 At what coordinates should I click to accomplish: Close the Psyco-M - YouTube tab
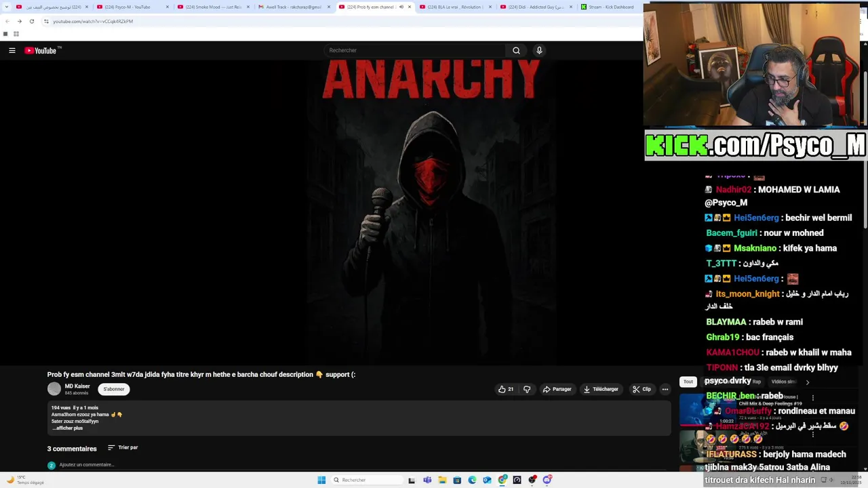click(167, 7)
